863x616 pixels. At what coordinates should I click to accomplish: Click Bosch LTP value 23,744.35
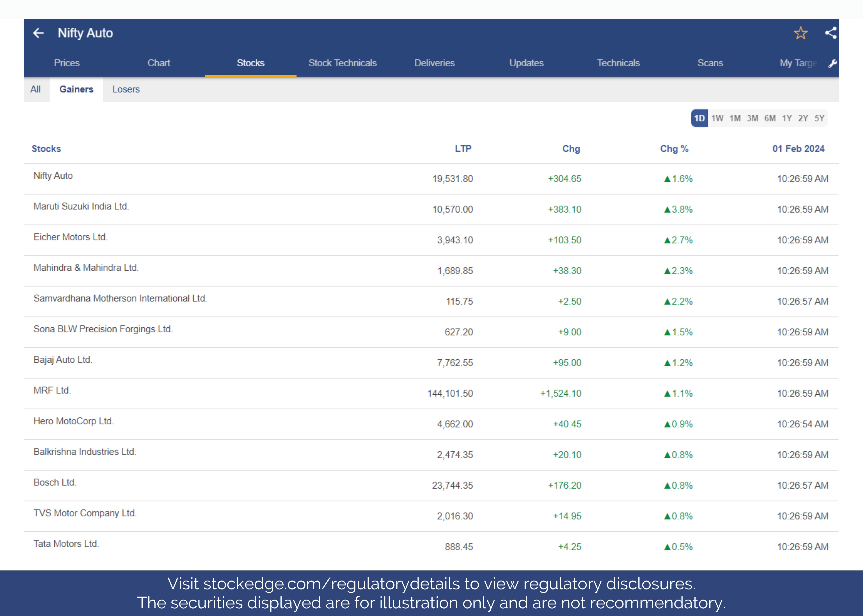(452, 486)
